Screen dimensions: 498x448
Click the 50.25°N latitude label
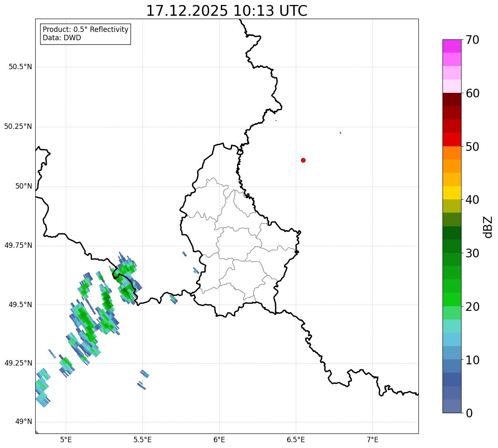coord(18,126)
